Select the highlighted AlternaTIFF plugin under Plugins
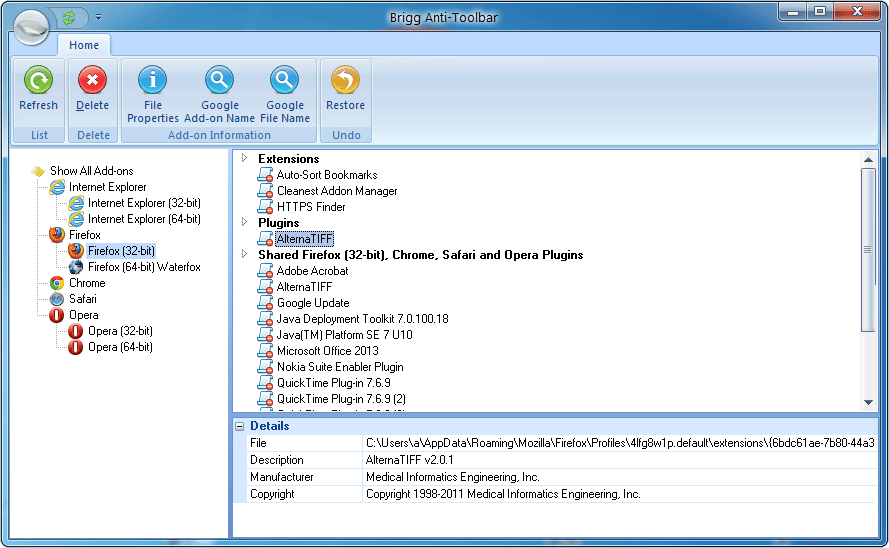This screenshot has height=548, width=889. pos(304,239)
